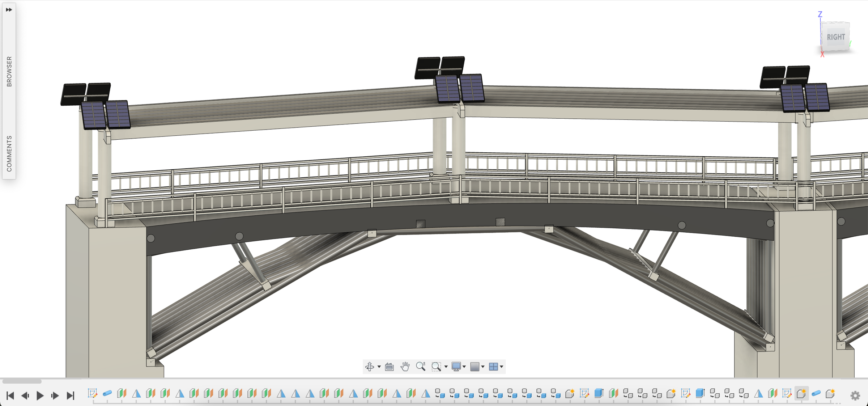
Task: Select the Orbit tool in the navigation bar
Action: point(370,367)
